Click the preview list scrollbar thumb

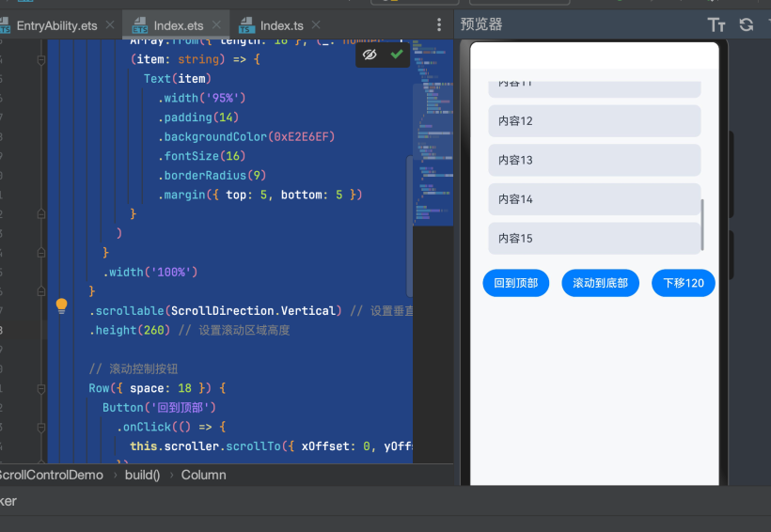click(702, 225)
